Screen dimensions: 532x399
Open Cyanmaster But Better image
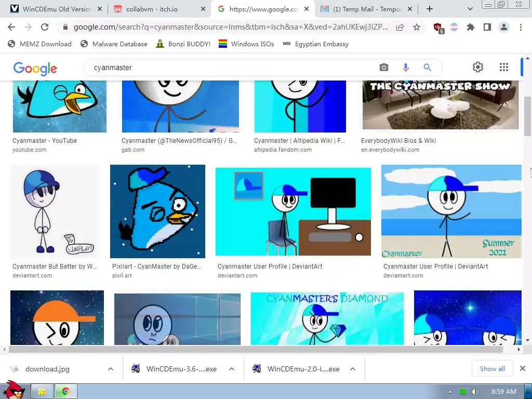coord(55,211)
